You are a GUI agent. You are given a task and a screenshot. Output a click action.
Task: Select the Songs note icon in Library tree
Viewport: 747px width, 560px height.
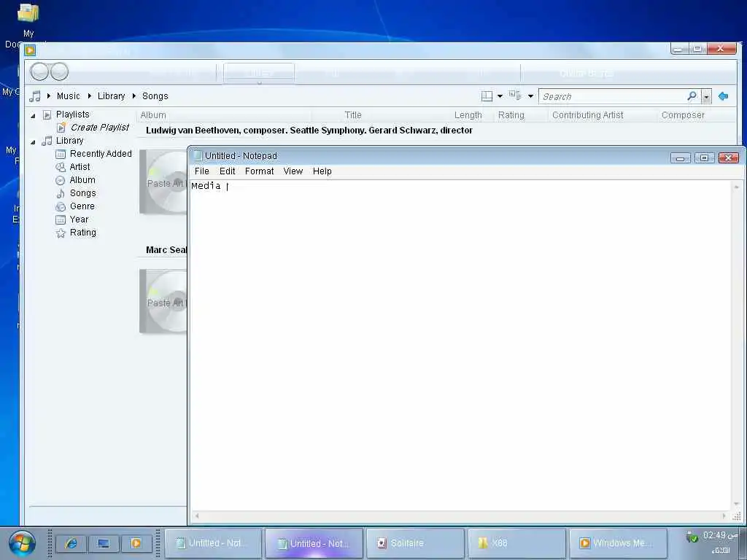coord(61,193)
